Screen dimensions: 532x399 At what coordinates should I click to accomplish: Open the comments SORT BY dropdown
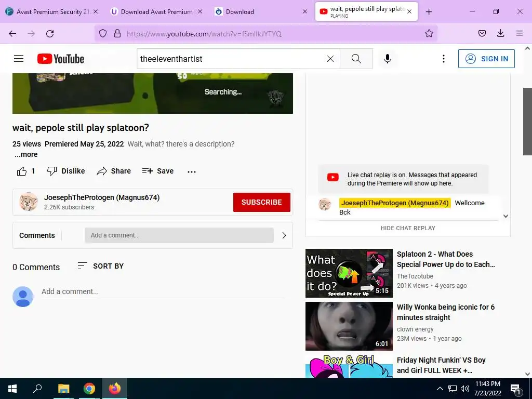(x=100, y=266)
